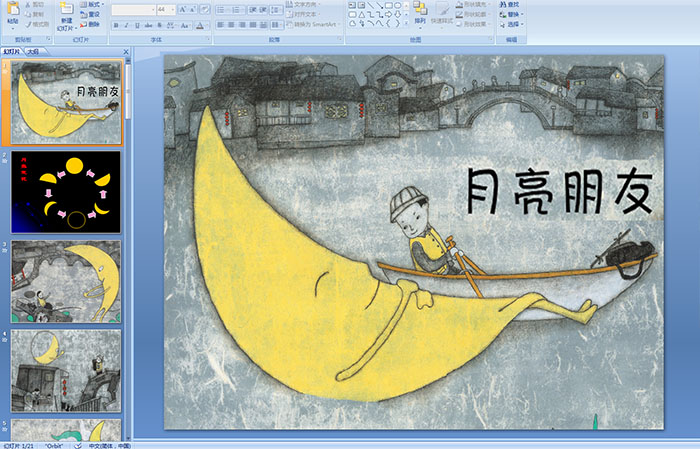Click the New Slide (新建幻灯片) icon

(x=67, y=9)
